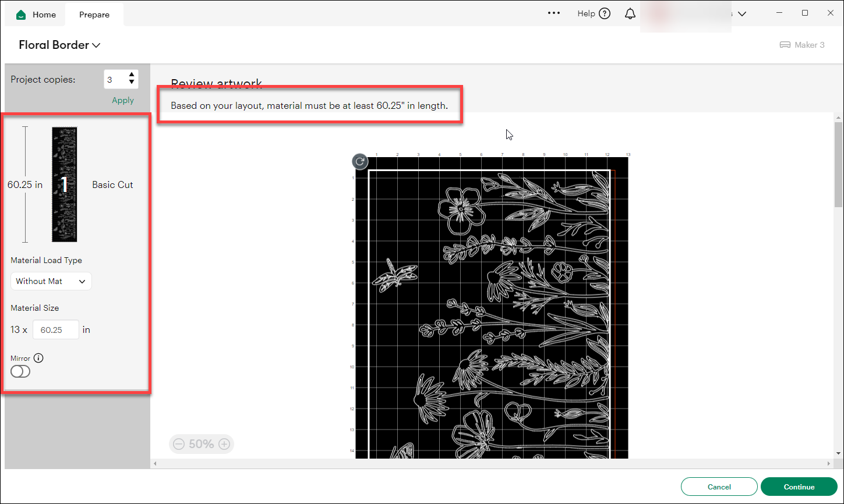Click the Cricut home logo icon

(22, 15)
